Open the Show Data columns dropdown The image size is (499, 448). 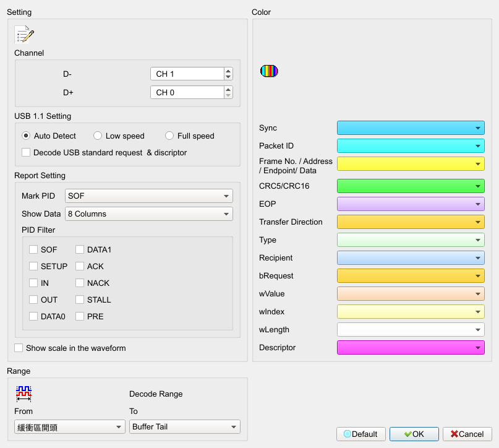pos(148,213)
